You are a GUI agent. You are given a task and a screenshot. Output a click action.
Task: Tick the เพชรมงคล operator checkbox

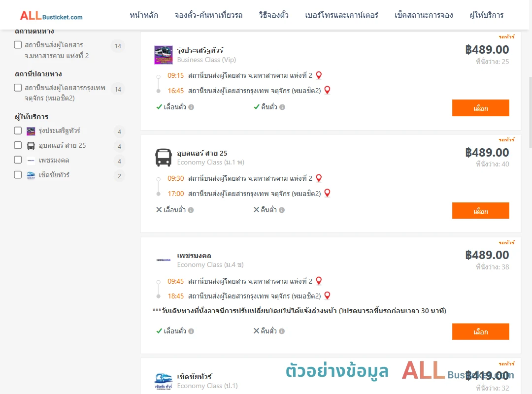coord(18,160)
